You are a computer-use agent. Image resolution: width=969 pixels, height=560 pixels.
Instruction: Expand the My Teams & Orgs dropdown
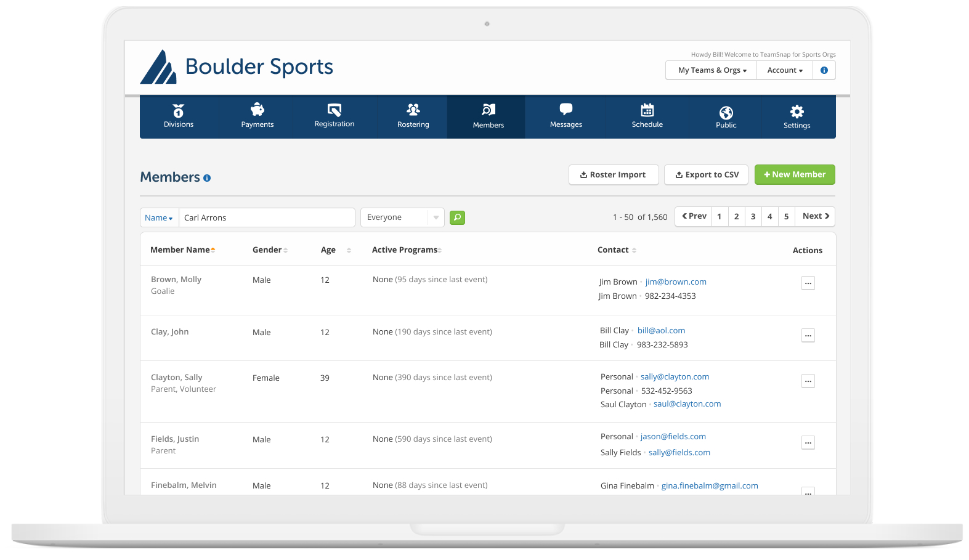pyautogui.click(x=712, y=70)
